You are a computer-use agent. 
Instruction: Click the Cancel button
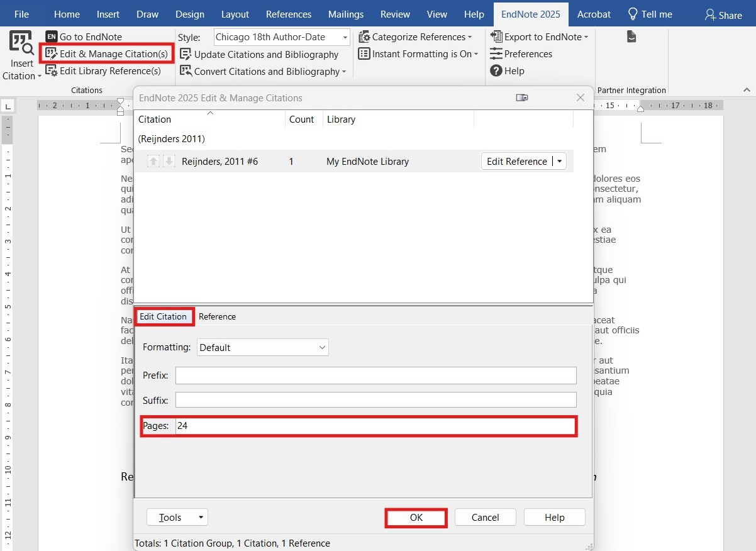pyautogui.click(x=485, y=518)
